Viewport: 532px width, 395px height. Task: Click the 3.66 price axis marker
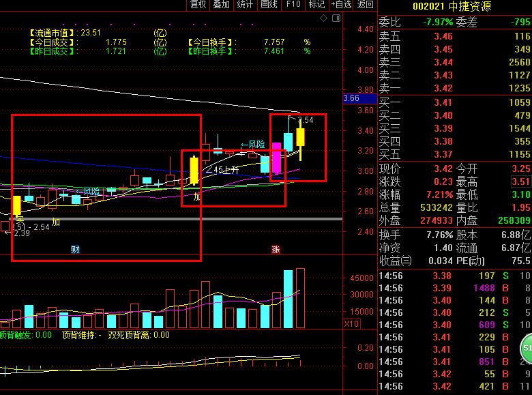pos(359,98)
